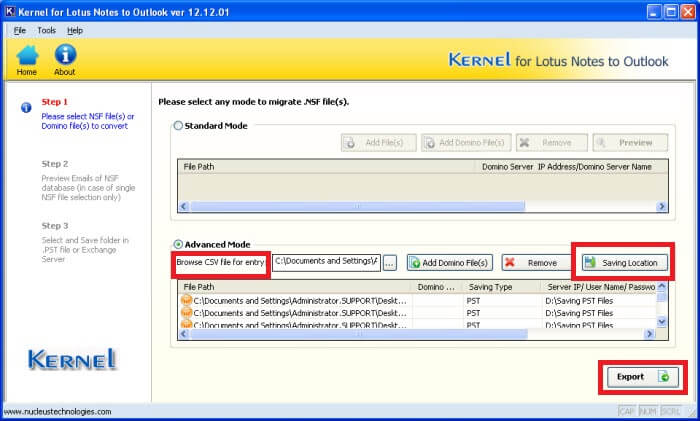Minimize the Kernel application window
This screenshot has width=700, height=421.
[654, 12]
